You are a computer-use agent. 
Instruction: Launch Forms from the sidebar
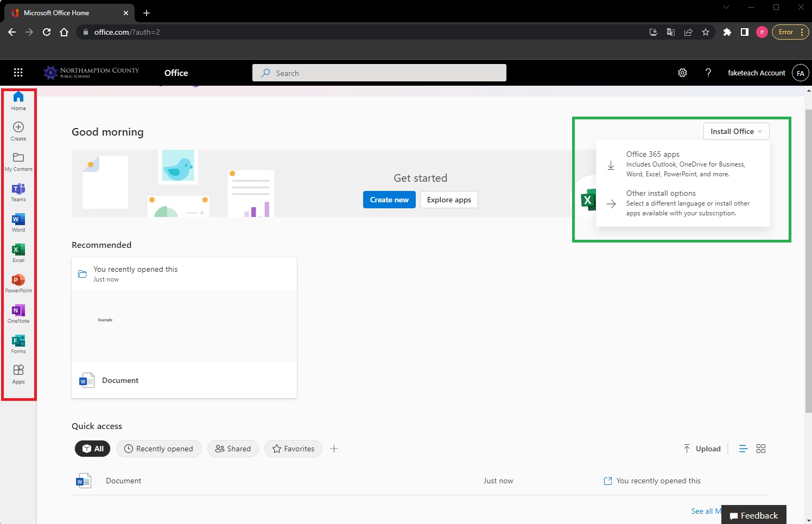[18, 344]
